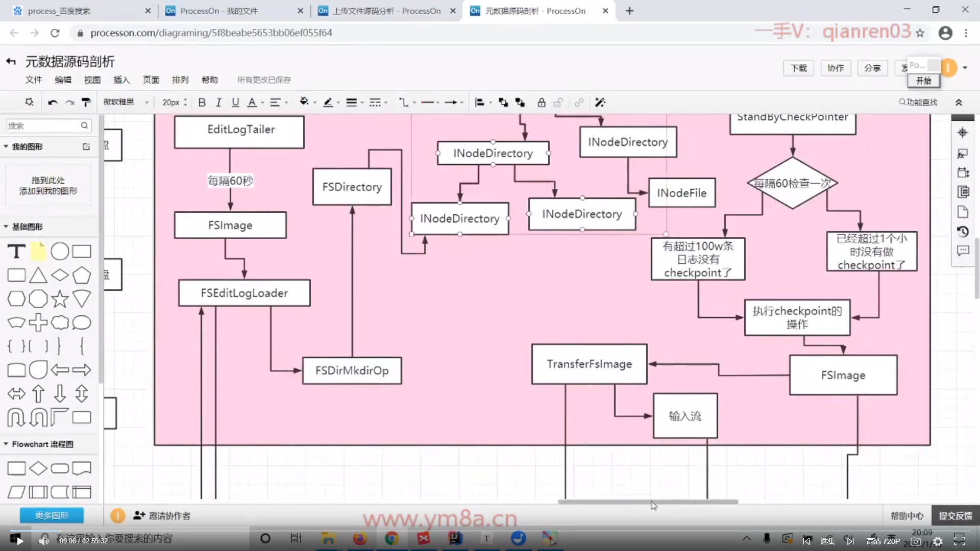Open the 帮助 menu
980x551 pixels.
[x=210, y=80]
